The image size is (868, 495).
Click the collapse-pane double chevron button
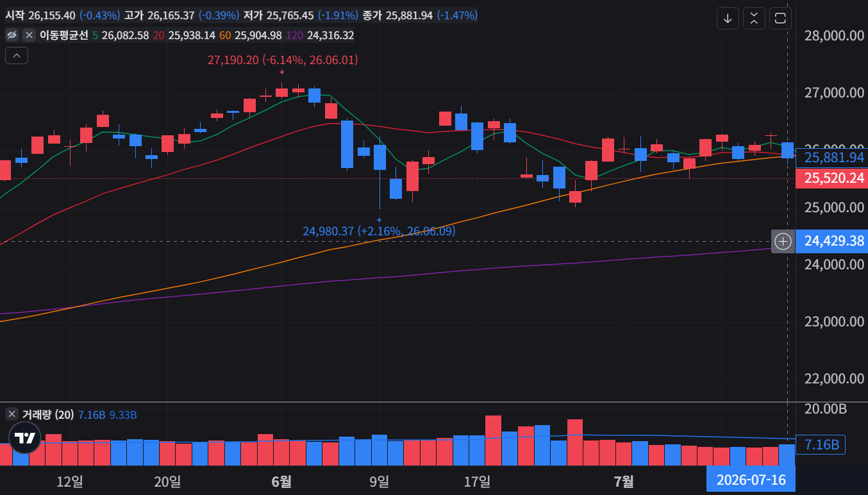pyautogui.click(x=754, y=19)
